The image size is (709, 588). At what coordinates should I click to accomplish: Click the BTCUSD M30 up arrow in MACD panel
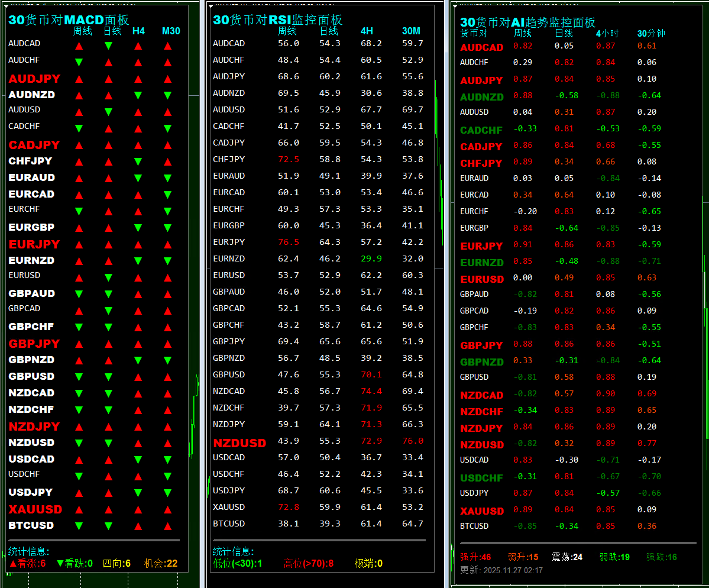coord(168,525)
